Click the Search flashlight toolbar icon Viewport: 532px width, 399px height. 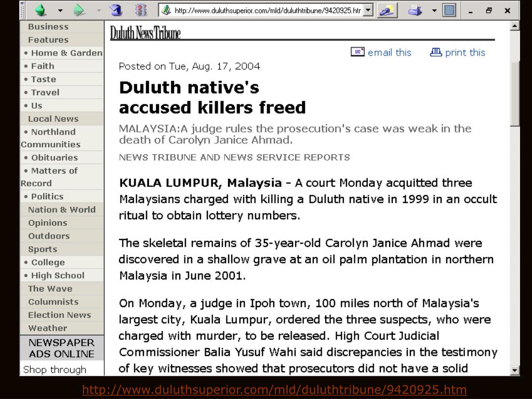(x=387, y=10)
